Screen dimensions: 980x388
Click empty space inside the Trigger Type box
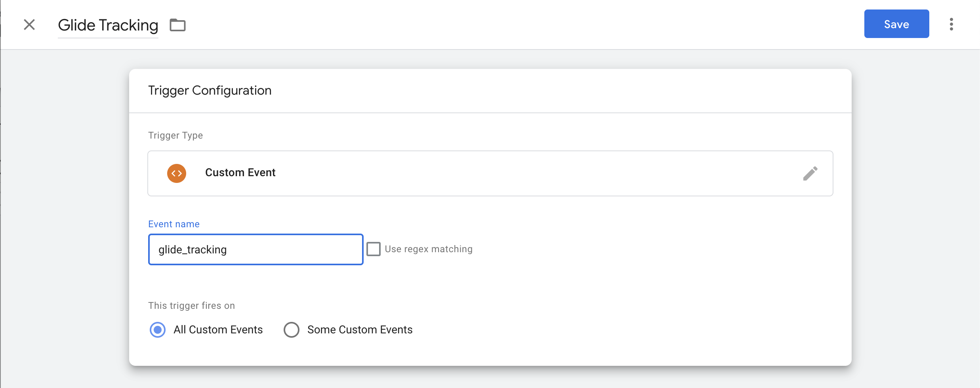pos(515,173)
